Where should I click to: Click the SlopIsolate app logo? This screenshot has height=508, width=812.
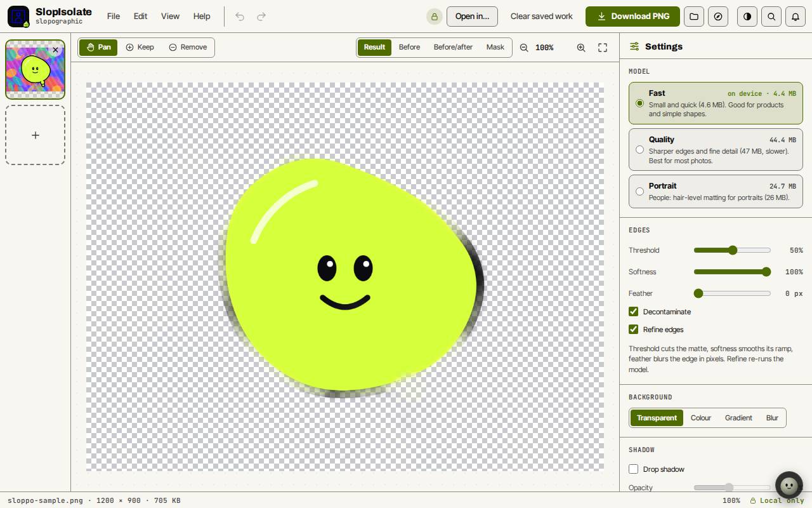pos(18,17)
